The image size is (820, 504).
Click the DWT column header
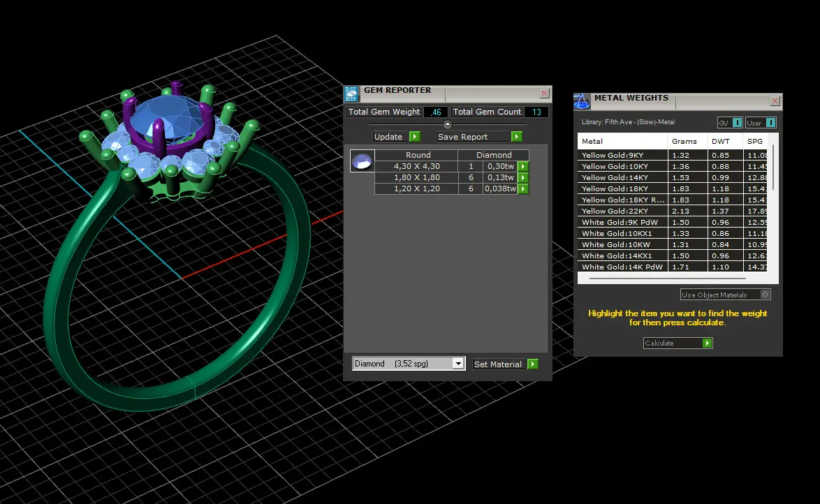point(725,141)
